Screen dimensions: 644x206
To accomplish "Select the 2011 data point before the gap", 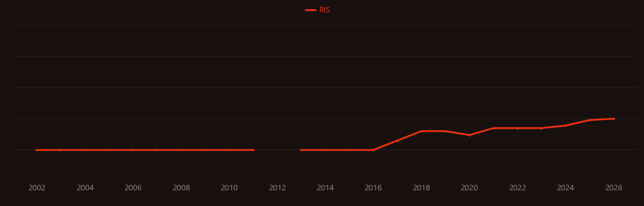I will click(253, 150).
